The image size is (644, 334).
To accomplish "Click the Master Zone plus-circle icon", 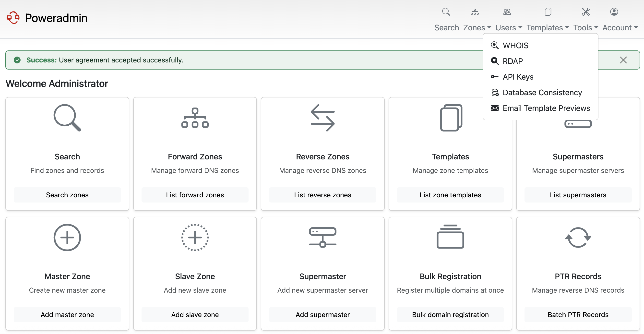I will pos(67,238).
